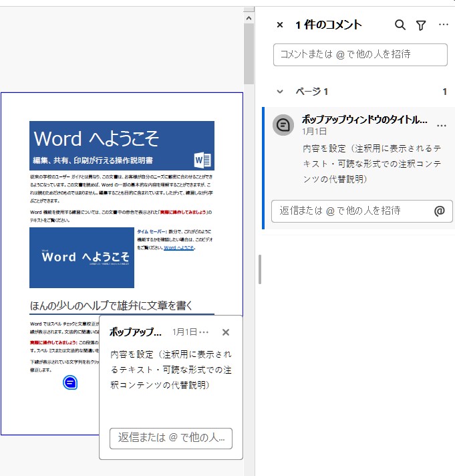Click the reply field in the comments panel
Image resolution: width=455 pixels, height=476 pixels.
pos(362,211)
